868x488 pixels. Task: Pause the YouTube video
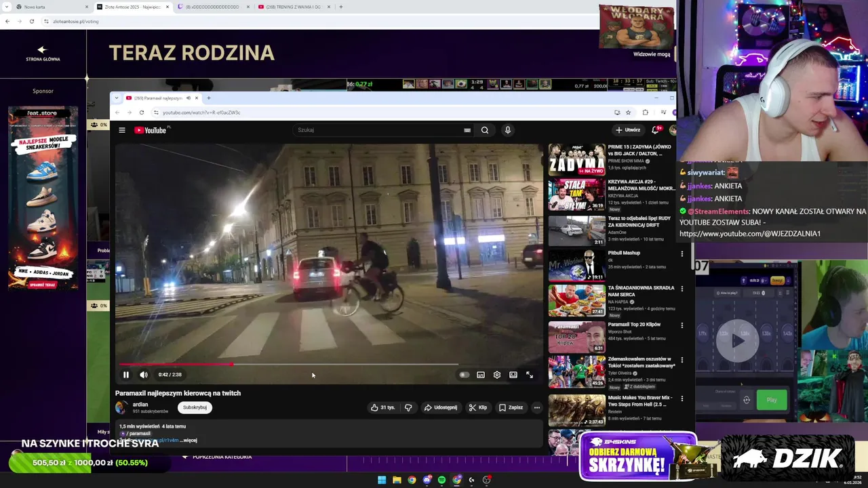coord(125,375)
